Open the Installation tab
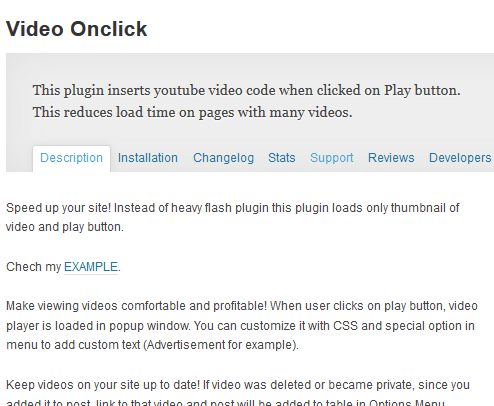This screenshot has height=406, width=494. click(148, 158)
